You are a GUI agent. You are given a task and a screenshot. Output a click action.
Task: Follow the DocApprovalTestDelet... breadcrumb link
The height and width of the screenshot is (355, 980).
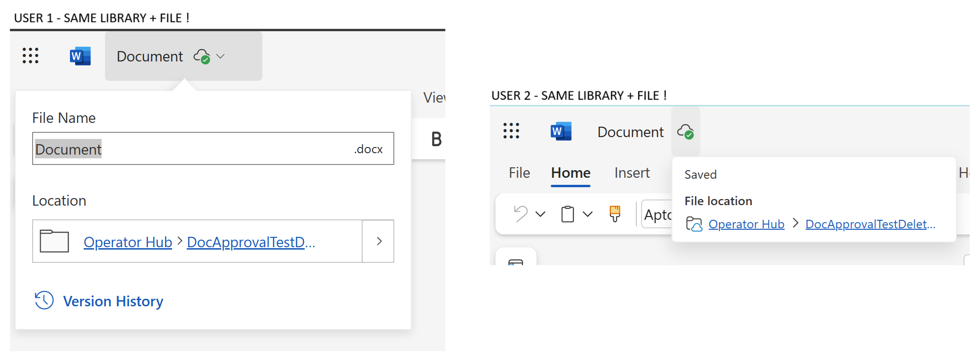pyautogui.click(x=869, y=224)
